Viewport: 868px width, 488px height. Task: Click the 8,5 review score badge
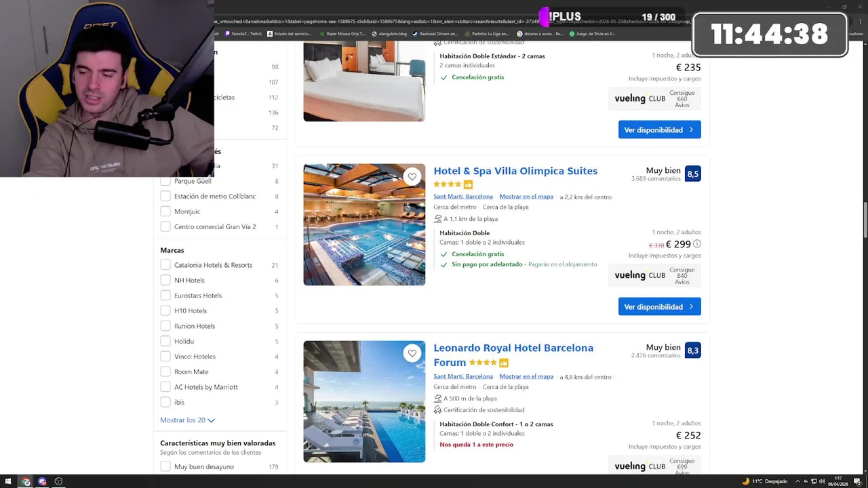[693, 174]
